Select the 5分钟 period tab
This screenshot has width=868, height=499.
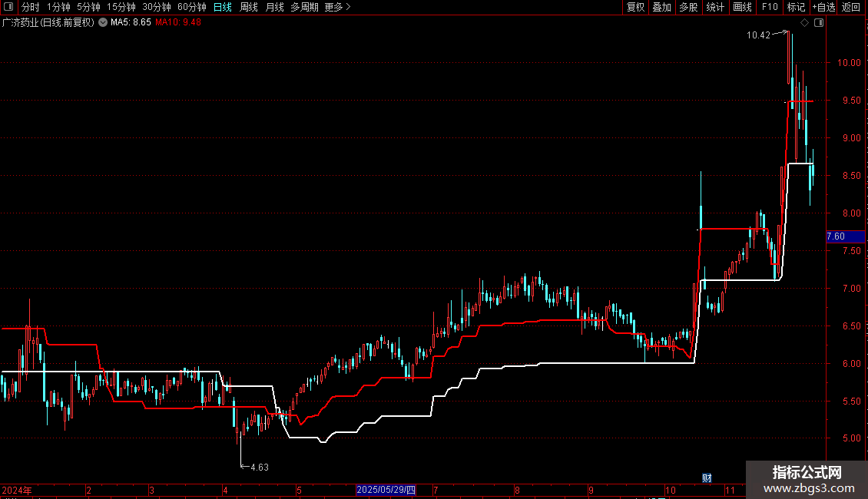88,7
